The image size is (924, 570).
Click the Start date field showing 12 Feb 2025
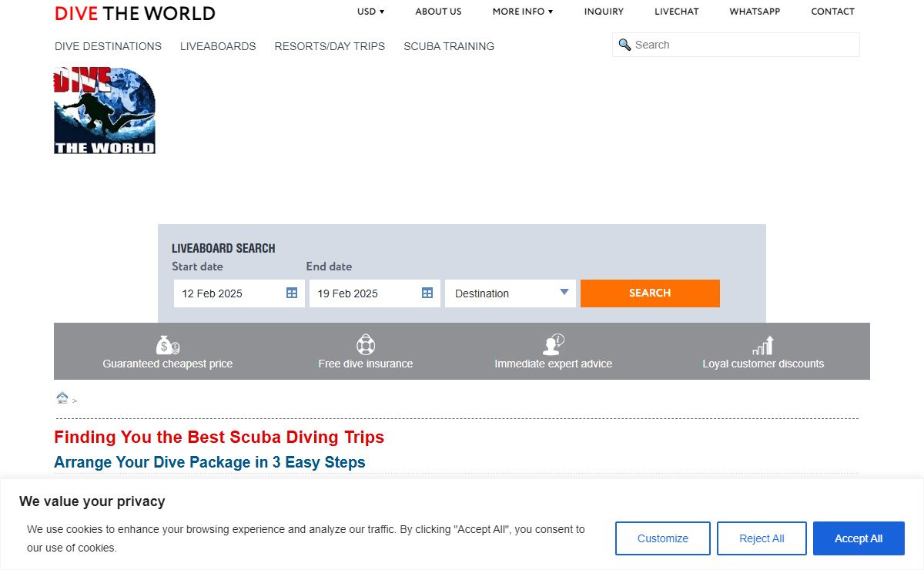(x=239, y=293)
